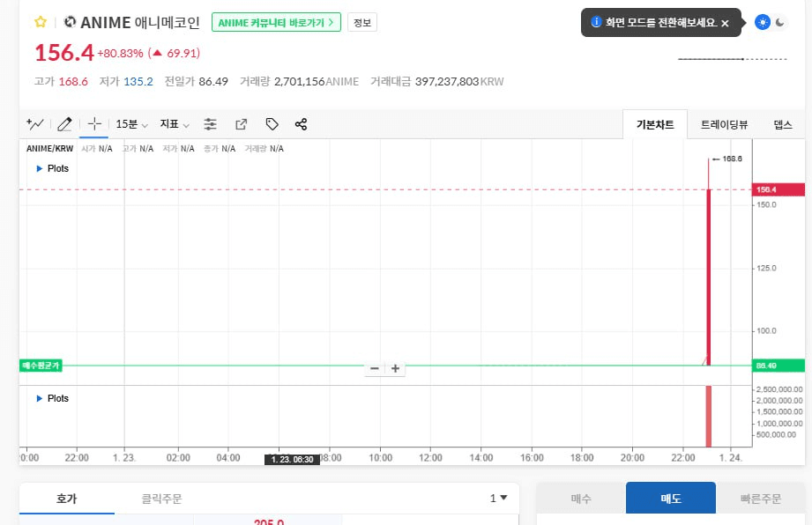Add ANIME to favorites with the star icon
Image resolution: width=812 pixels, height=525 pixels.
click(x=40, y=22)
